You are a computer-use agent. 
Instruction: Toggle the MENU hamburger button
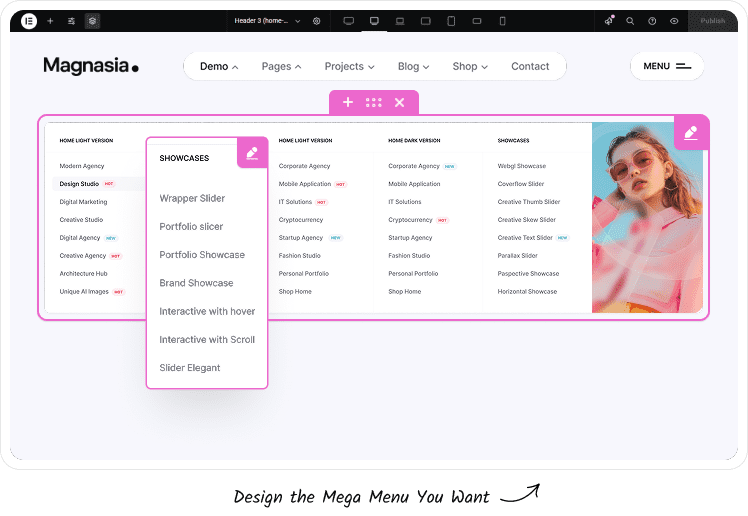[667, 67]
